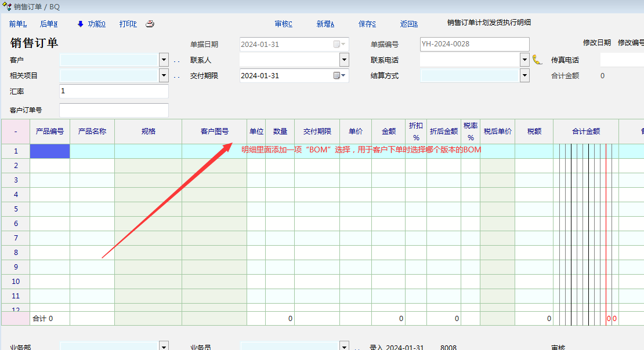Click 新增 to add new order

click(325, 24)
